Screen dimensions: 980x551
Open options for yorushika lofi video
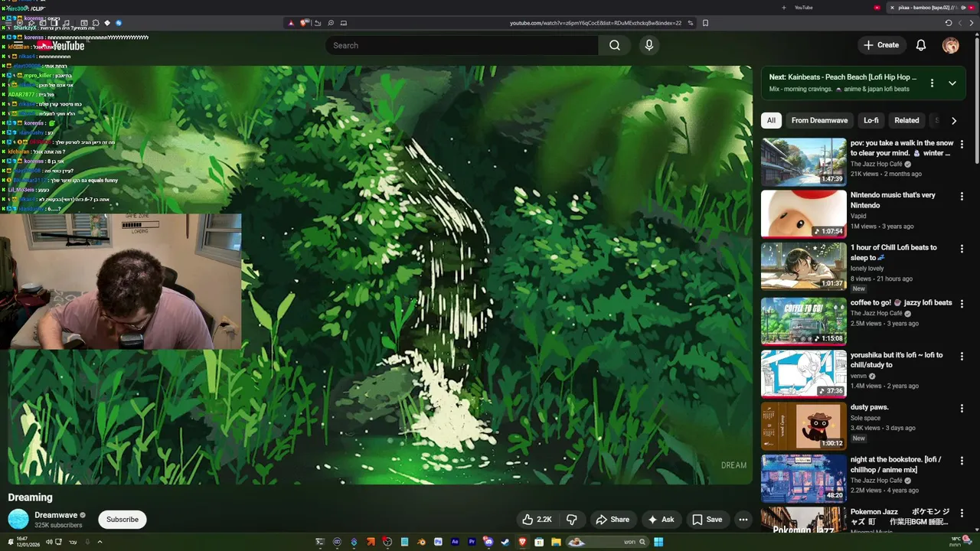(x=962, y=356)
